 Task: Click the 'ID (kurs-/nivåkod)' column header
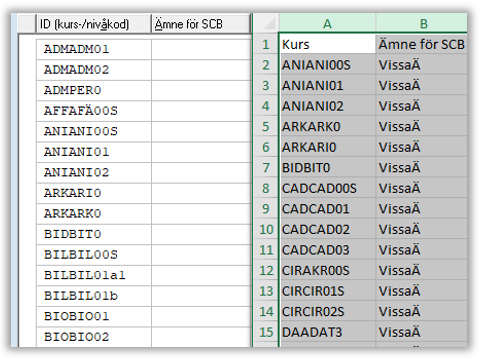(94, 24)
